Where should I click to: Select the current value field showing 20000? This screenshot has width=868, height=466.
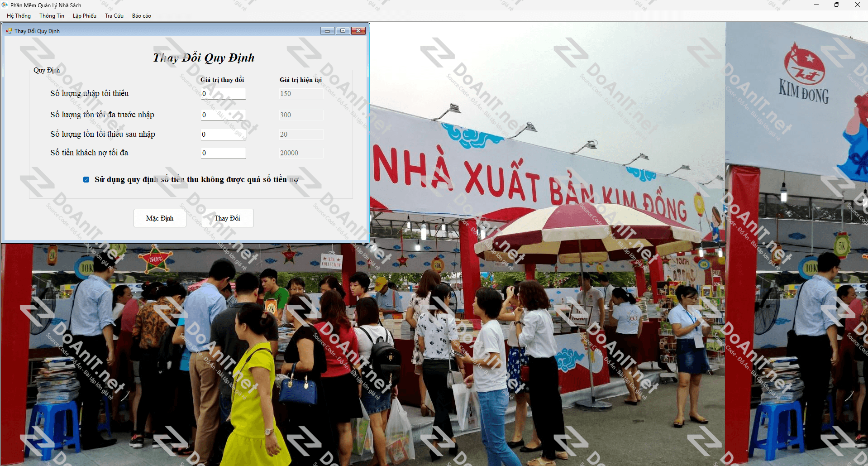point(301,153)
